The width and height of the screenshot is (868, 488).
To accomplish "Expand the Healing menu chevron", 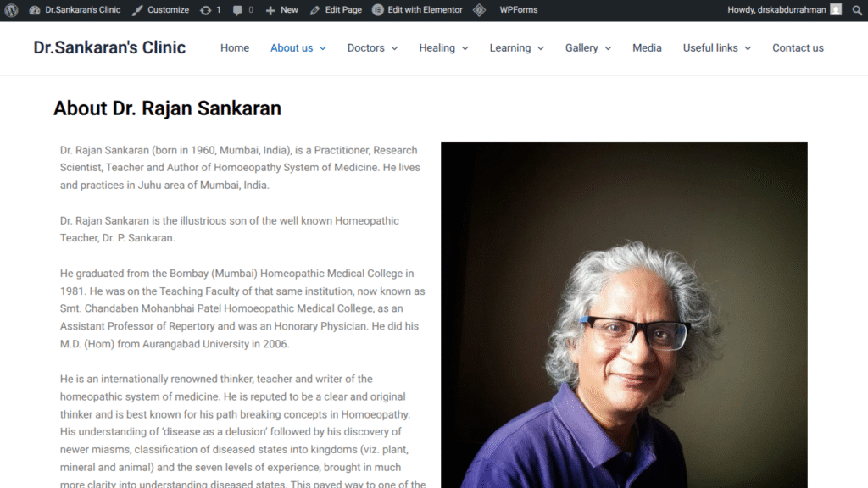I will point(465,48).
